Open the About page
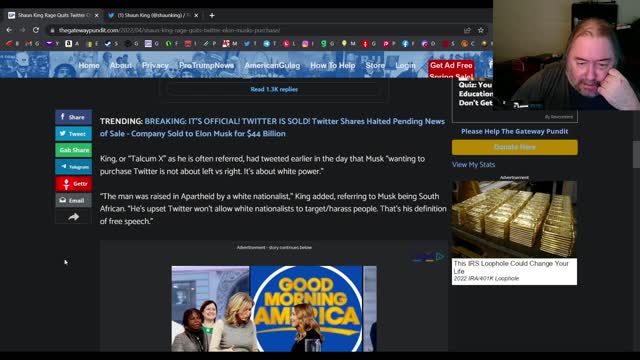This screenshot has width=640, height=360. (121, 65)
